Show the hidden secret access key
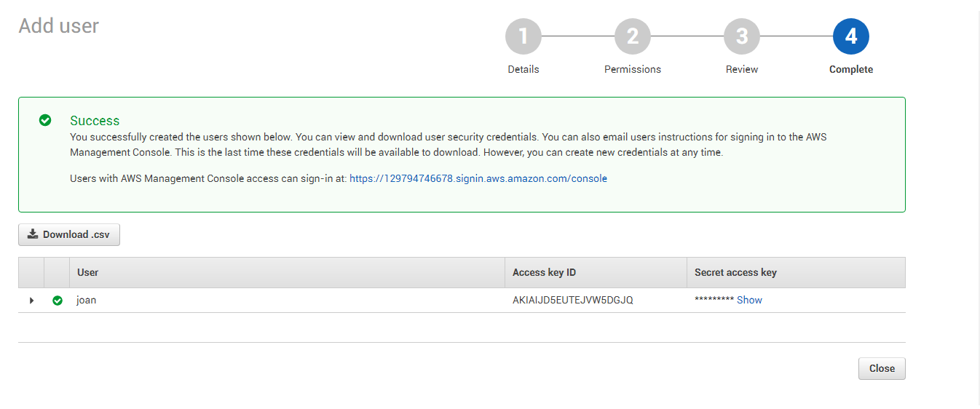980x409 pixels. point(749,300)
